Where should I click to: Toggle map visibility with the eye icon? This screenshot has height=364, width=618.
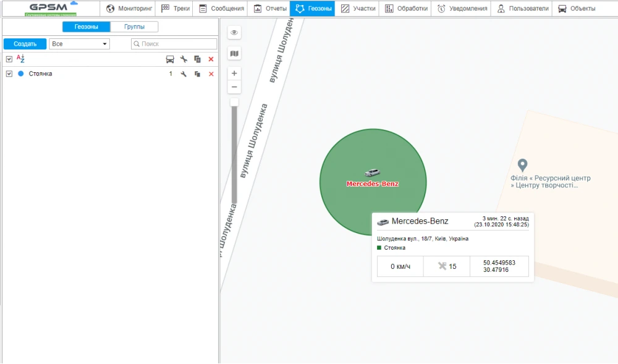234,33
